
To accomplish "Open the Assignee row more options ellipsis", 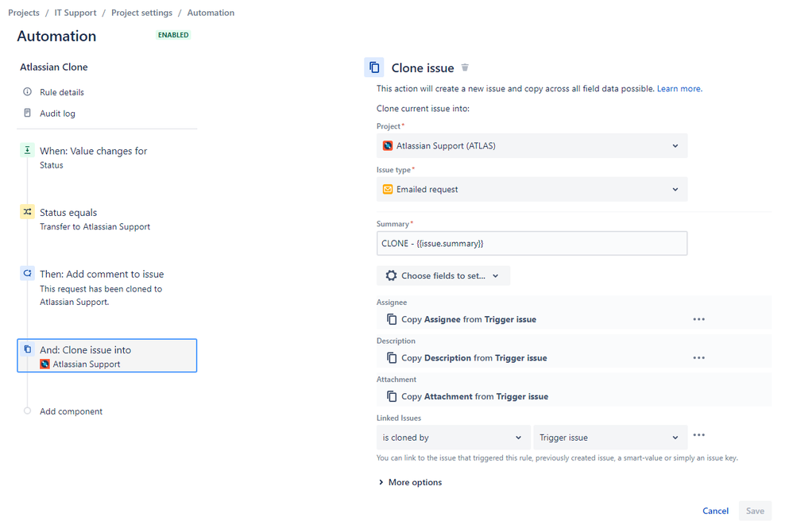I will (699, 318).
